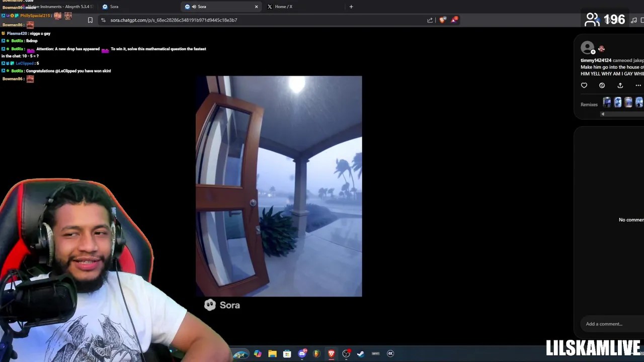The image size is (644, 362).
Task: Open the three-dots more options menu
Action: 638,85
